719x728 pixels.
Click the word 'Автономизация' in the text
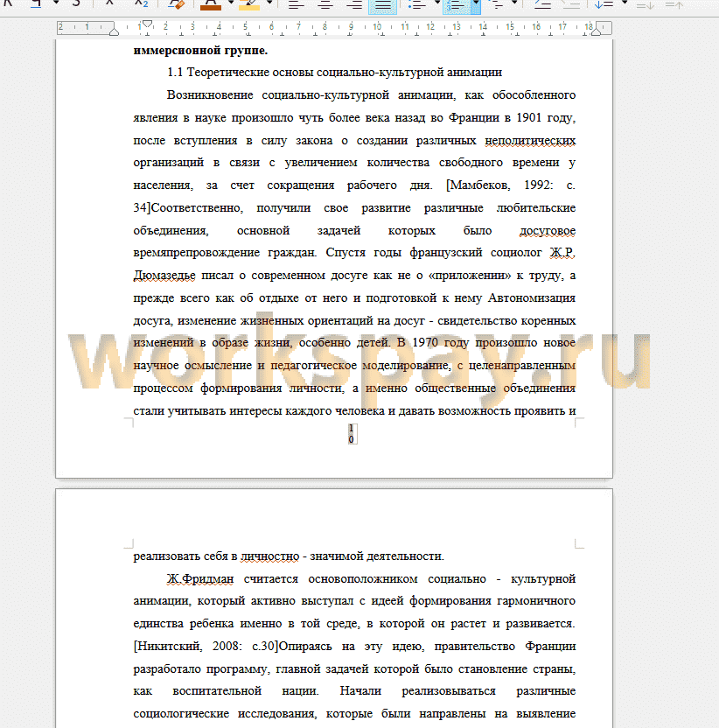[x=532, y=298]
